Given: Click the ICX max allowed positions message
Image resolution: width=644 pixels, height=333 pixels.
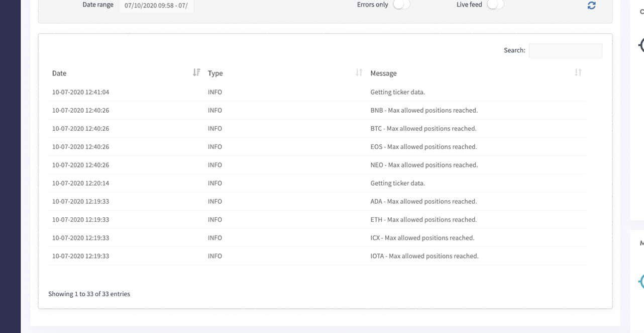Looking at the screenshot, I should (422, 238).
